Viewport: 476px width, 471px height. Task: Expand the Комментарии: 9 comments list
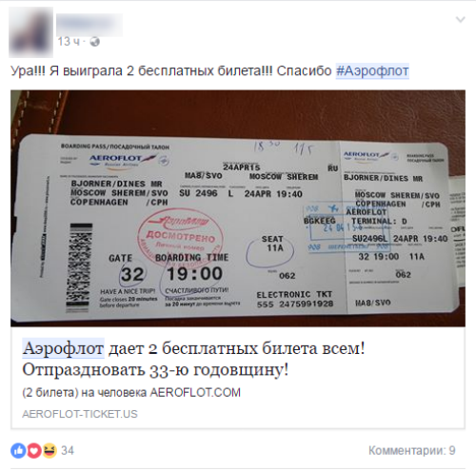click(x=412, y=450)
